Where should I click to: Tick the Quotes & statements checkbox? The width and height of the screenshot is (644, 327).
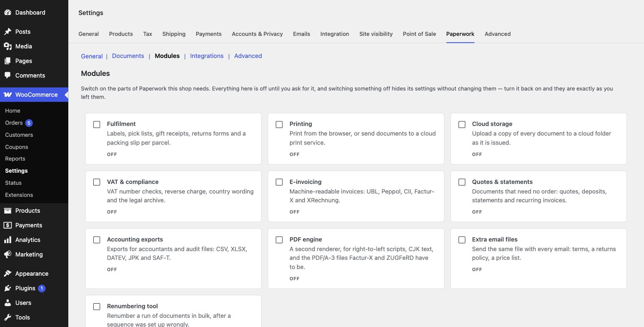point(462,182)
